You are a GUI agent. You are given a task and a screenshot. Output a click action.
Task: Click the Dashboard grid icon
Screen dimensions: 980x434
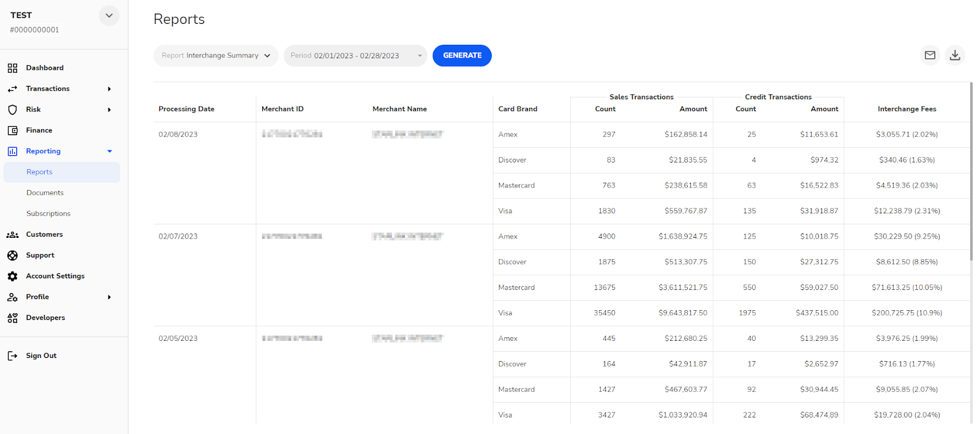coord(12,68)
